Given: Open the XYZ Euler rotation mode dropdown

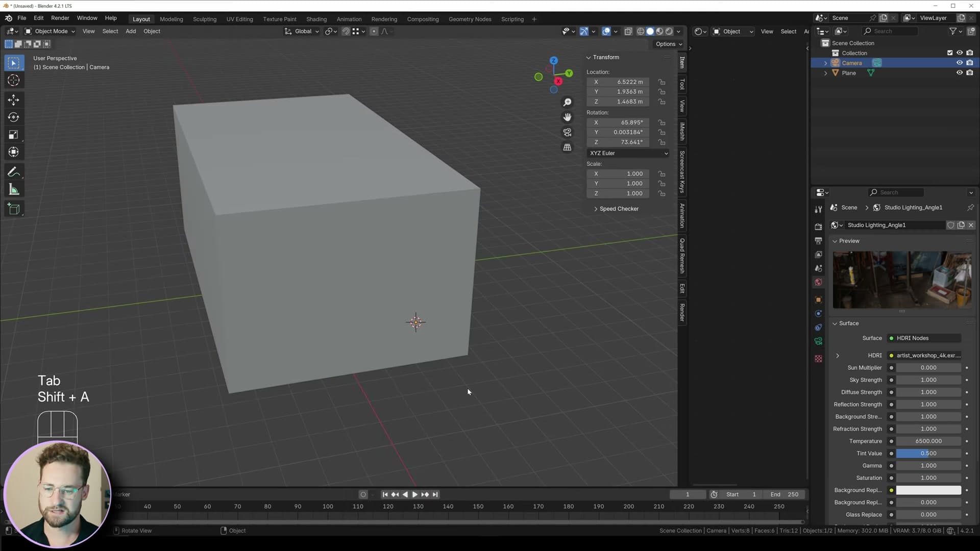Looking at the screenshot, I should coord(628,154).
